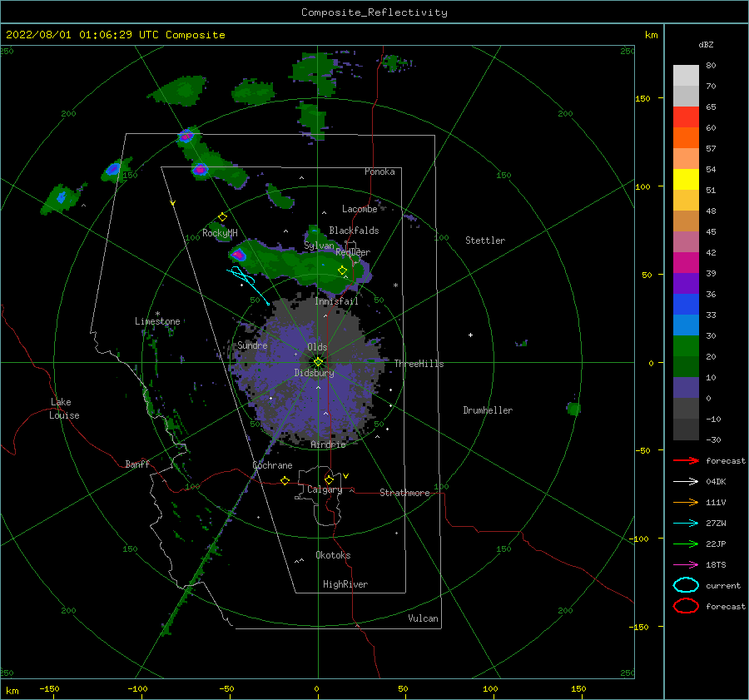Viewport: 749px width, 700px height.
Task: Click the Limestone label
Action: [x=157, y=321]
